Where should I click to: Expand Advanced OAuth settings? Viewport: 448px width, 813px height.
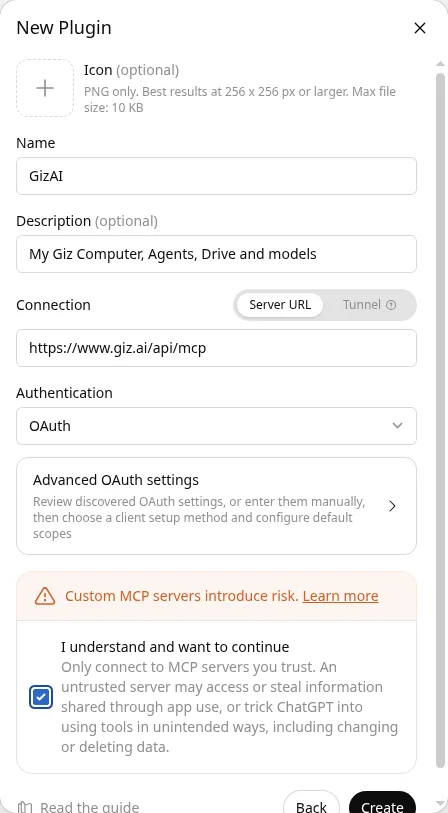click(216, 506)
